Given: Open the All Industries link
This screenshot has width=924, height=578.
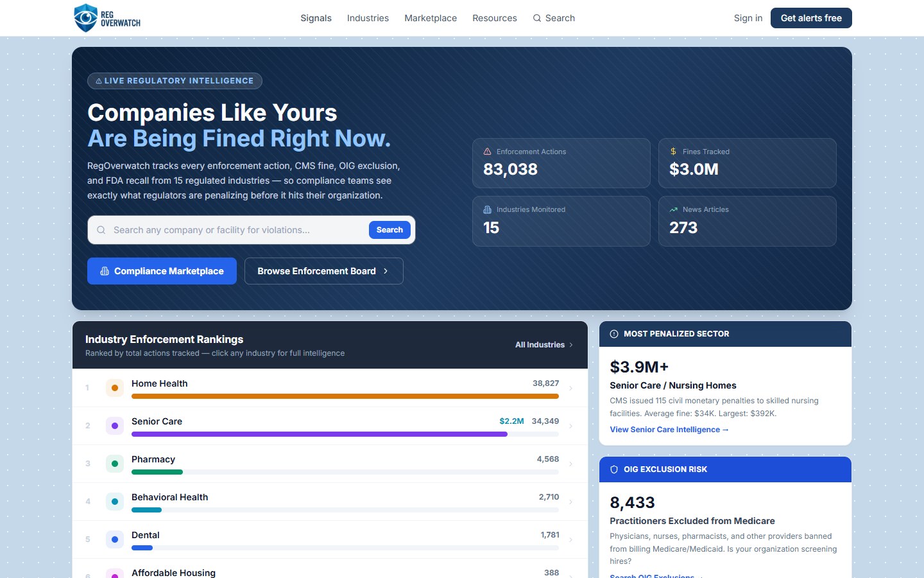Looking at the screenshot, I should (x=544, y=345).
